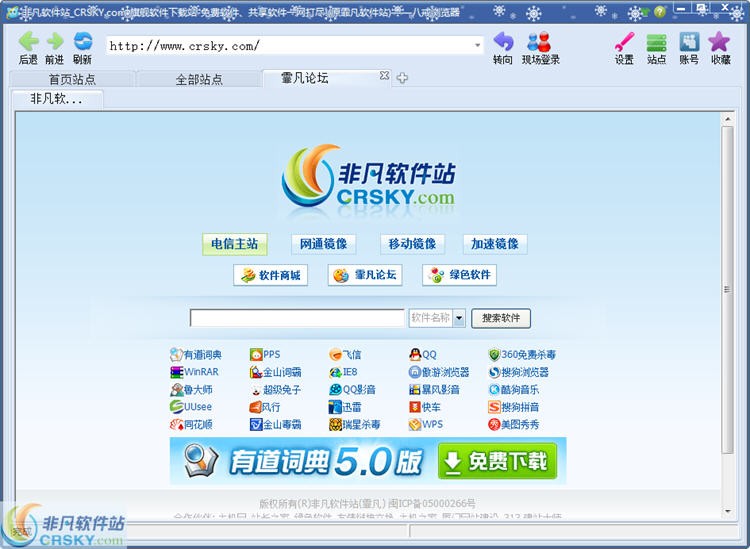Select the 非凡软... page tab
The width and height of the screenshot is (750, 549).
point(56,99)
